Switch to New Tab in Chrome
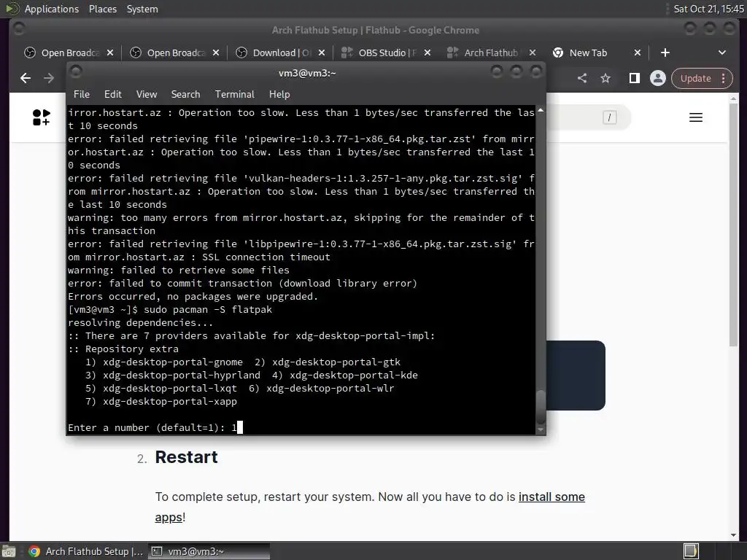 click(x=588, y=52)
